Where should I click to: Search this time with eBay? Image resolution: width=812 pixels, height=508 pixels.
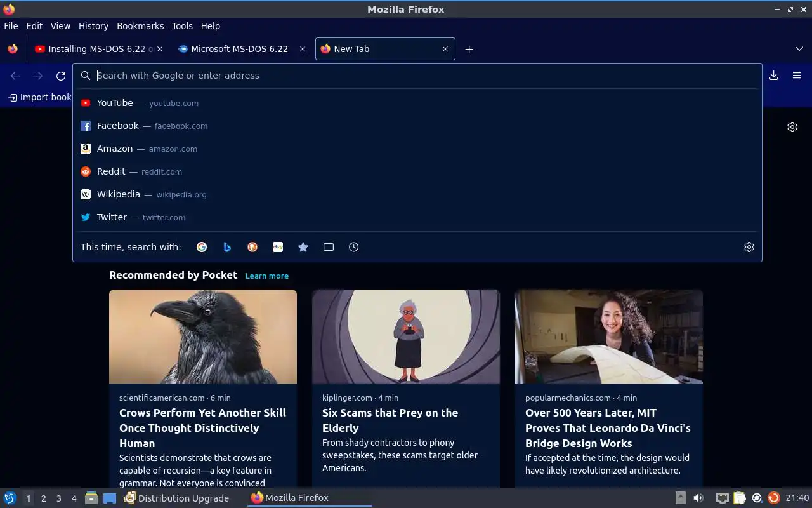pyautogui.click(x=278, y=247)
